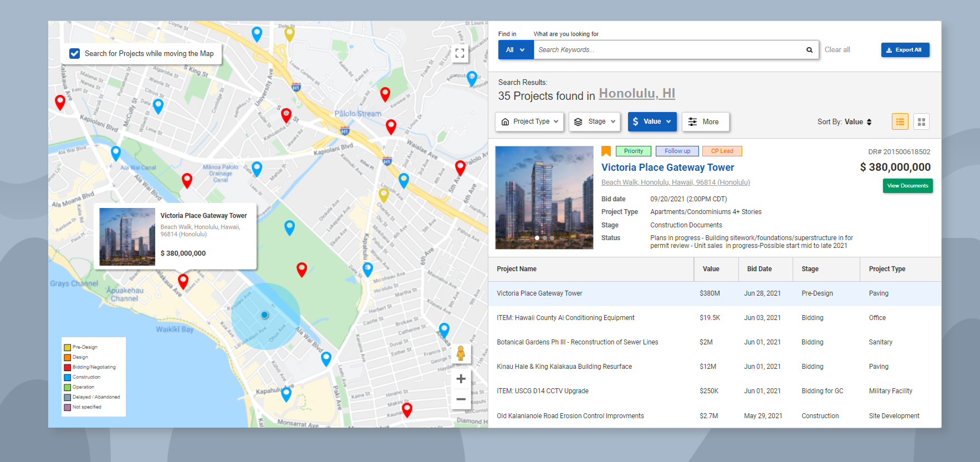
Task: Select ITEM: USCG D14 CCTV Upgrade row
Action: (714, 391)
